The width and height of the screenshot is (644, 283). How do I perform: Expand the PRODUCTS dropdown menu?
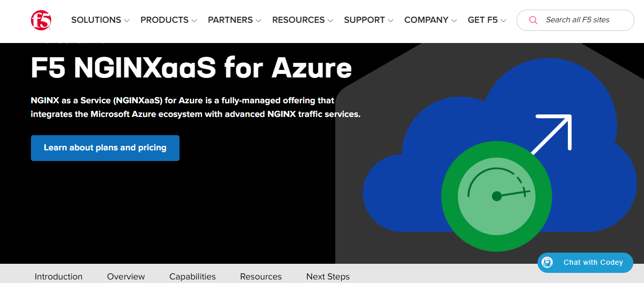coord(168,20)
